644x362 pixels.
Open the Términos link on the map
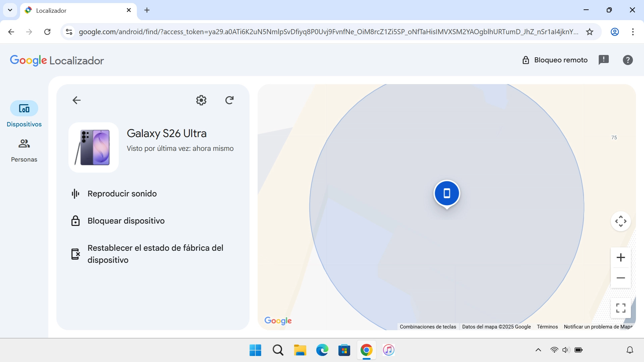click(x=547, y=326)
